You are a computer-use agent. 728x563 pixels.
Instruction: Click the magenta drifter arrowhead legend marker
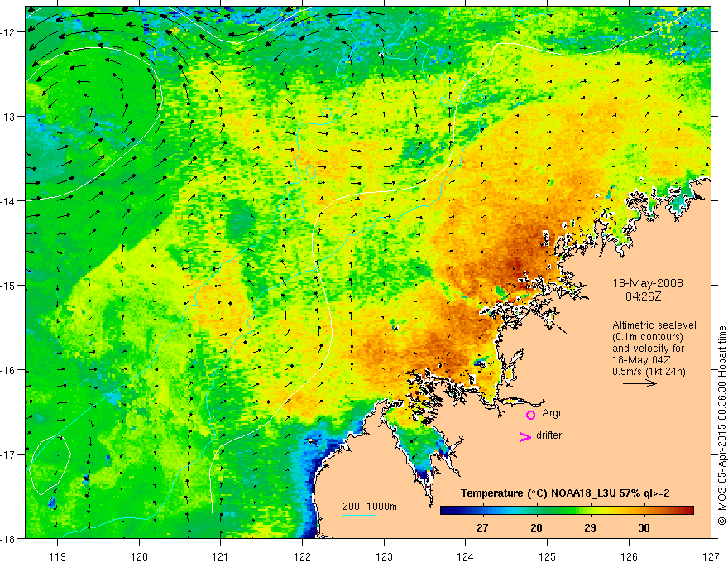[x=525, y=436]
